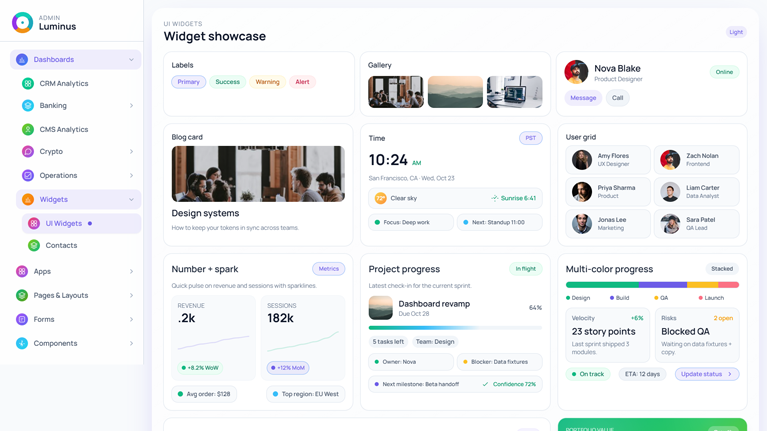Viewport: 767px width, 431px height.
Task: Click the Luminus logo icon
Action: (22, 22)
